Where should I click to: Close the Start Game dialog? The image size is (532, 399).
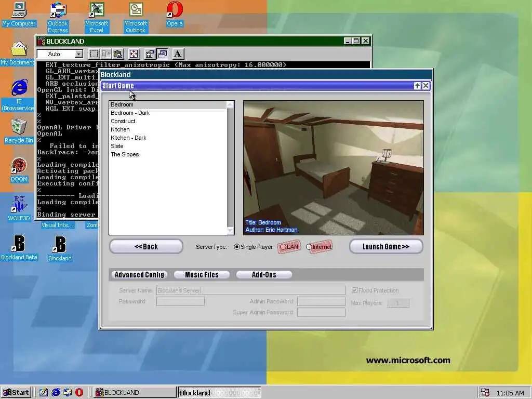point(426,86)
